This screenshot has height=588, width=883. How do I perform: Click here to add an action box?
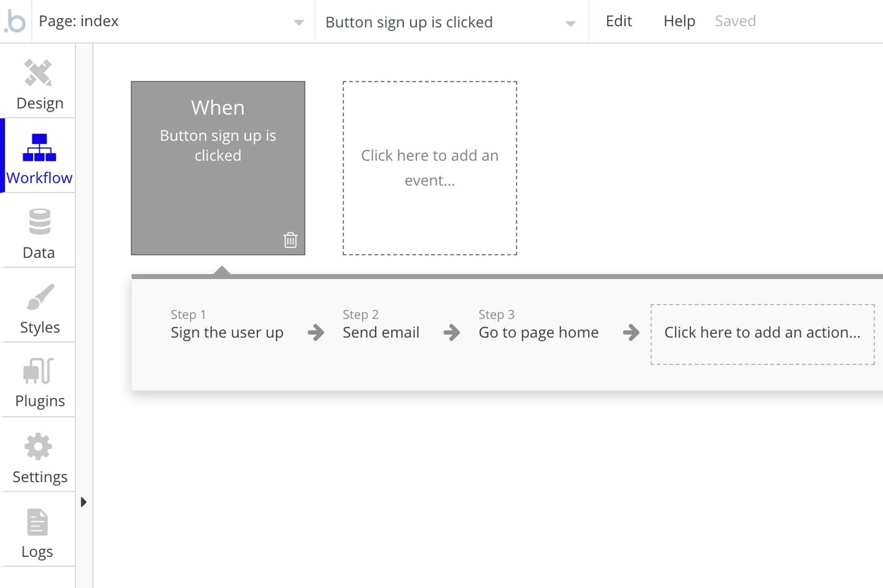pyautogui.click(x=762, y=334)
